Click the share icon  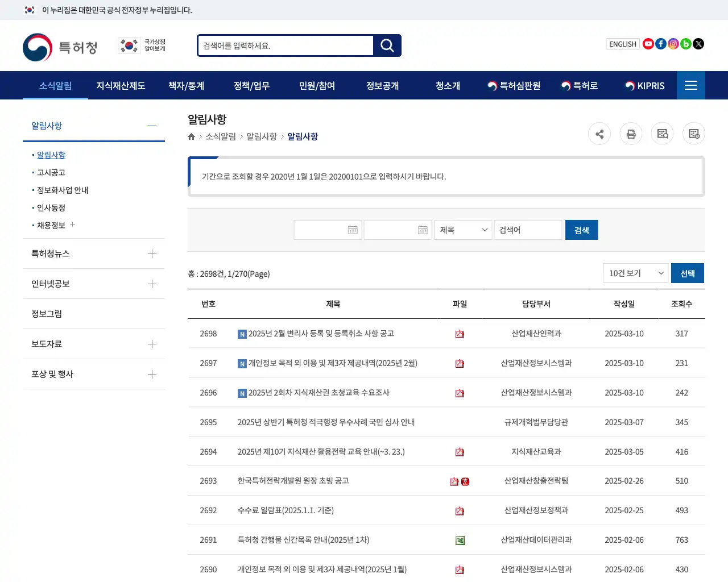pos(599,134)
